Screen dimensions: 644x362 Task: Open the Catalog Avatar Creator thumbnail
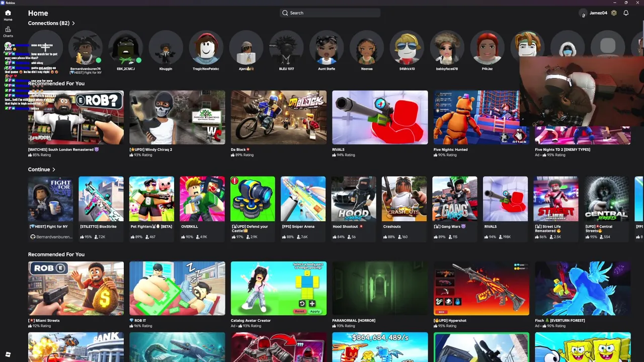(279, 289)
